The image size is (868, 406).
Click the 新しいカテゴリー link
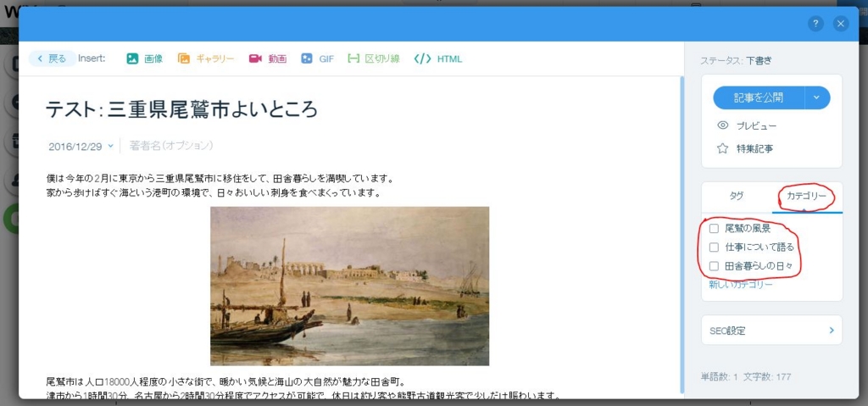(x=741, y=285)
